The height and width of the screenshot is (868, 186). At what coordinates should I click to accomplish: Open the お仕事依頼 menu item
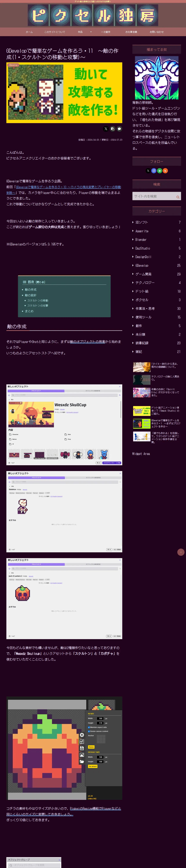tap(131, 32)
